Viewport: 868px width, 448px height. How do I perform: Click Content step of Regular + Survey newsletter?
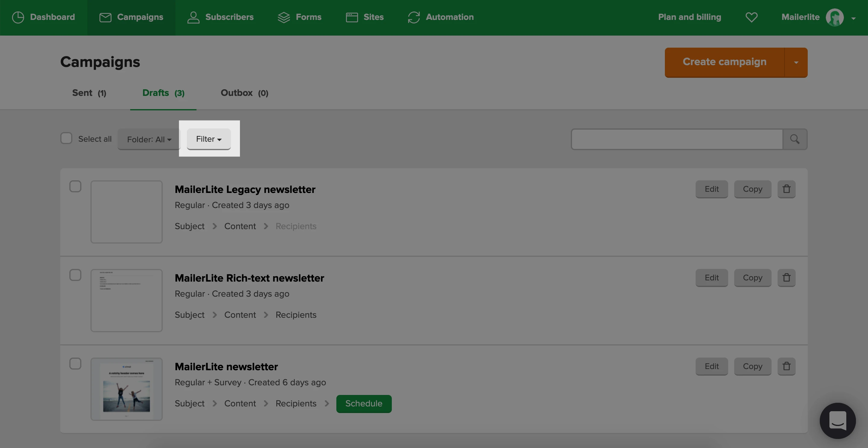coord(240,403)
